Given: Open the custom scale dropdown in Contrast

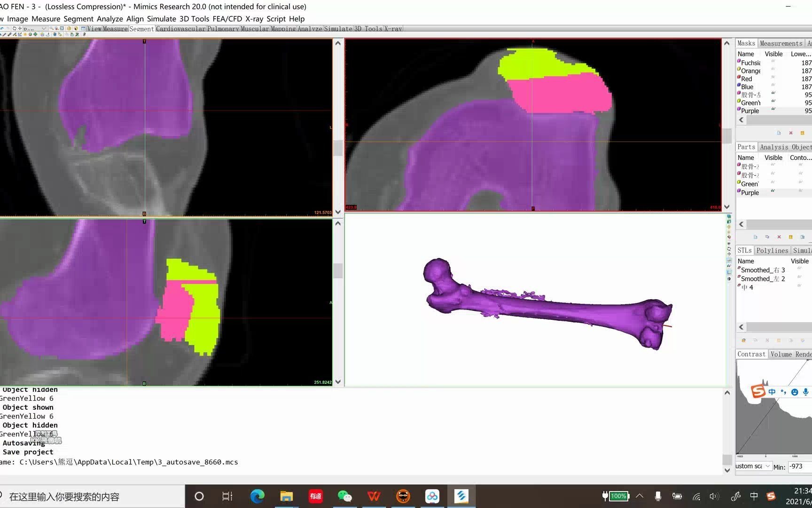Looking at the screenshot, I should tap(768, 466).
